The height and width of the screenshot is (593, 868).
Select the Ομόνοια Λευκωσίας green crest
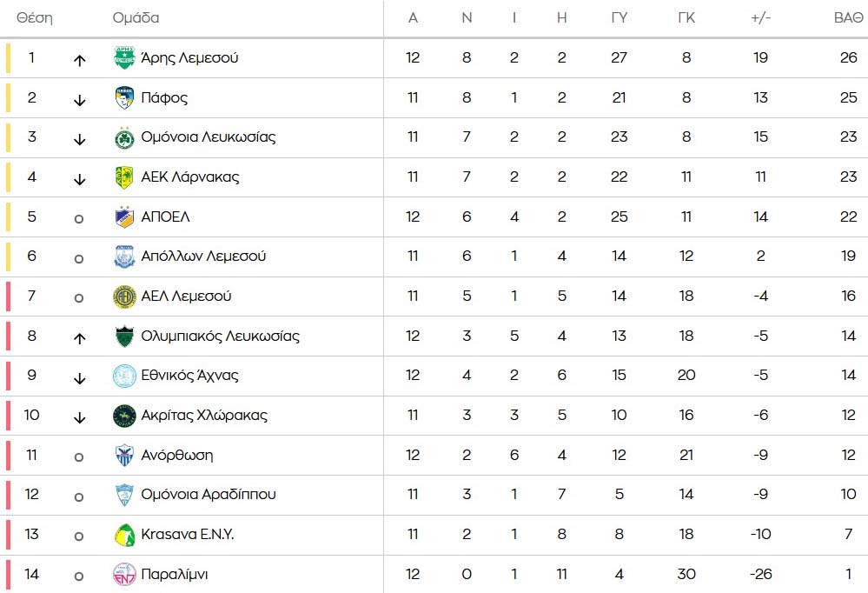[x=125, y=137]
